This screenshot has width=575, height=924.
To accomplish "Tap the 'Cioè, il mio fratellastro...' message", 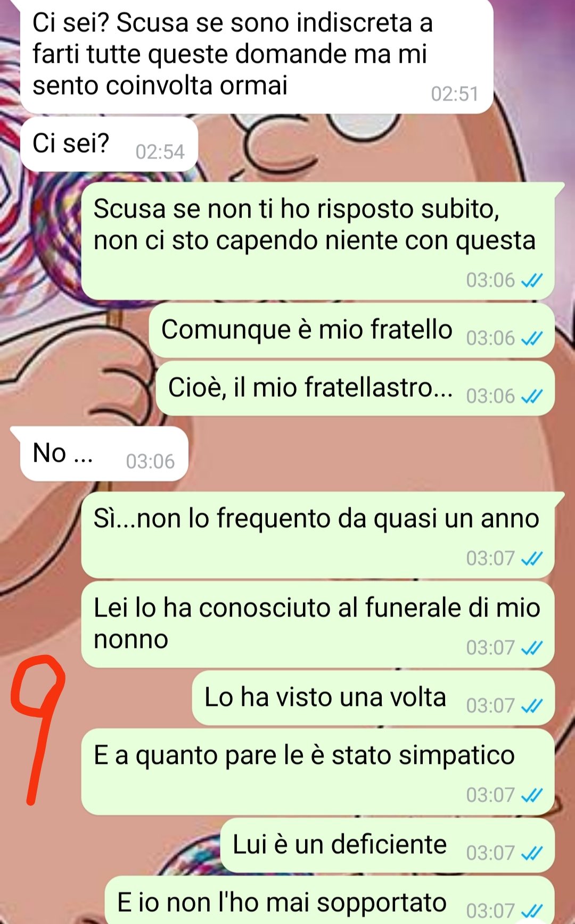I will click(x=355, y=388).
